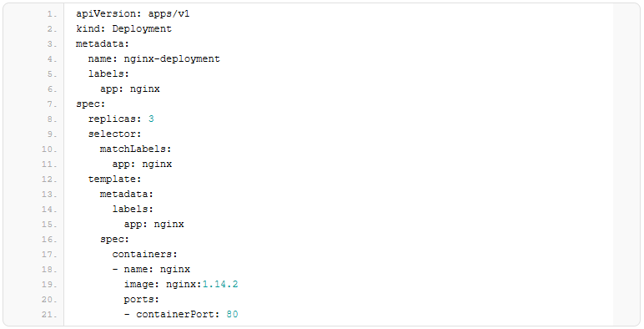The image size is (644, 329).
Task: Click line number 13 in gutter
Action: tap(50, 195)
